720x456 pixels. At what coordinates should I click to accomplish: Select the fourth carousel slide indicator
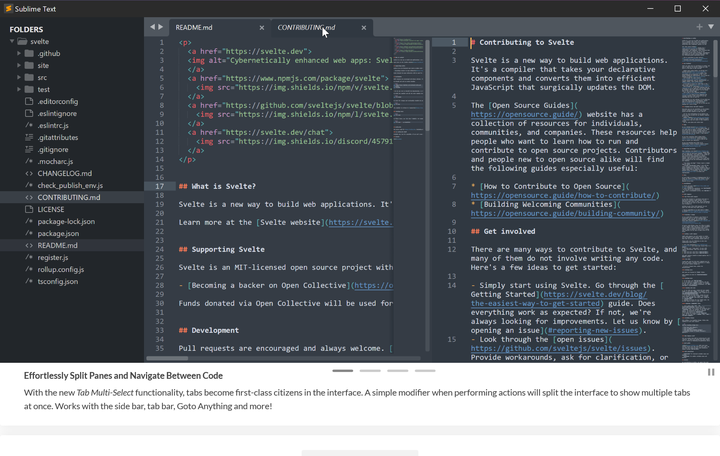click(425, 371)
